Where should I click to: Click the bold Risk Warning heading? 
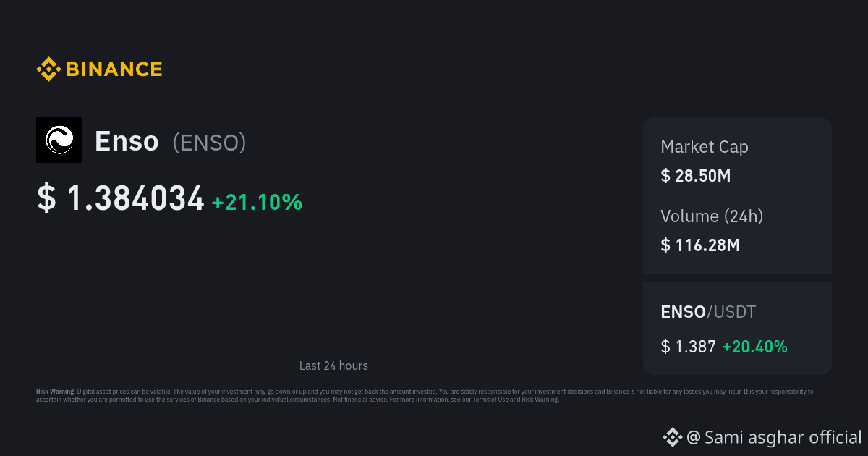(56, 392)
